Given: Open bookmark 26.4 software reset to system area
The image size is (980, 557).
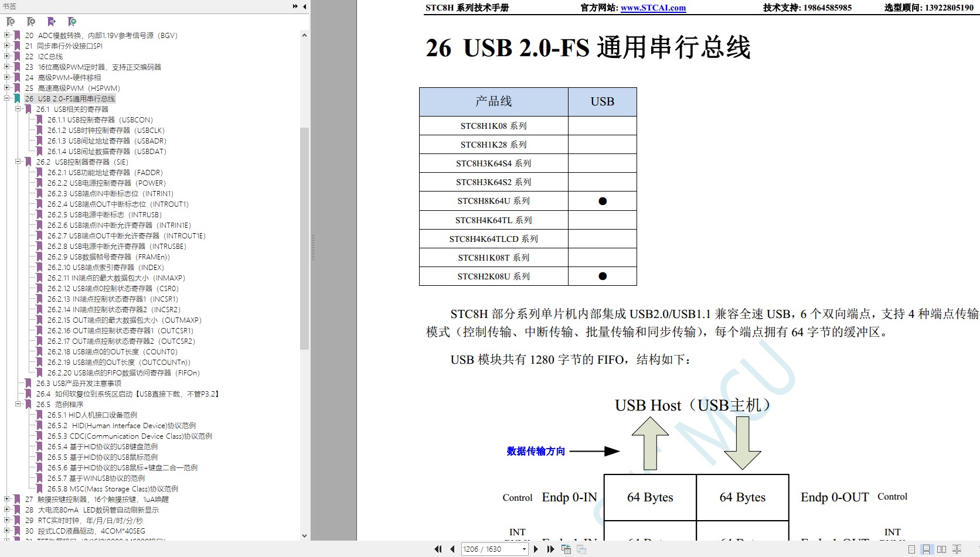Looking at the screenshot, I should tap(128, 394).
